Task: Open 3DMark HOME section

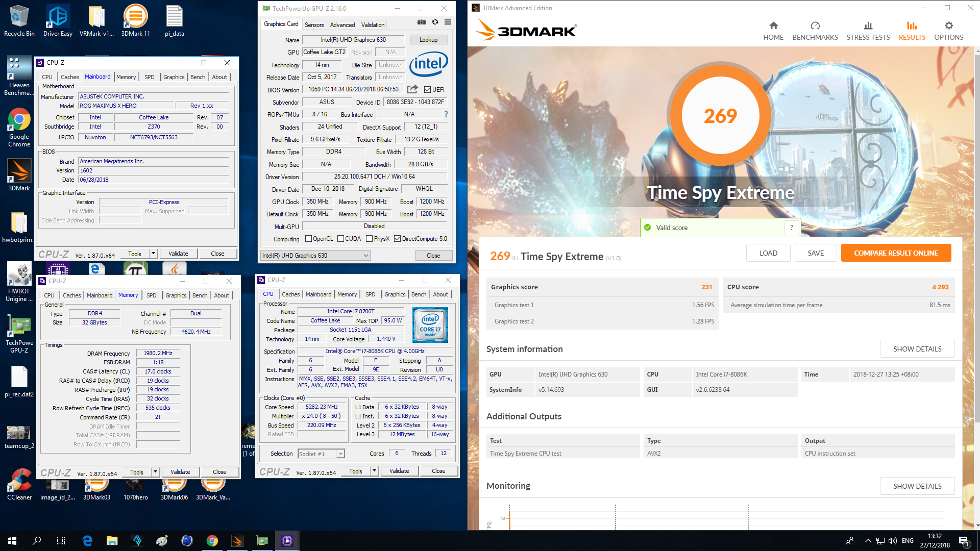Action: (x=773, y=31)
